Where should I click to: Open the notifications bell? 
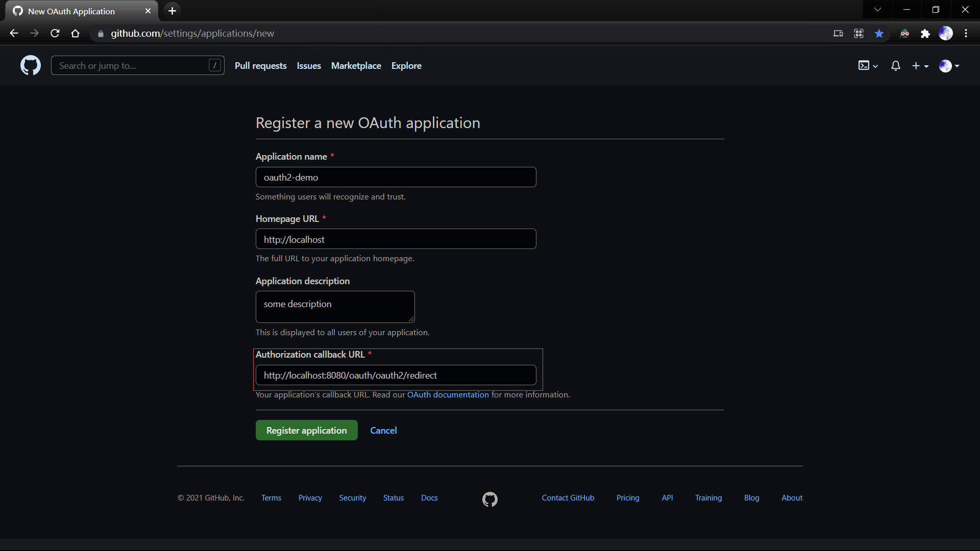pos(895,66)
